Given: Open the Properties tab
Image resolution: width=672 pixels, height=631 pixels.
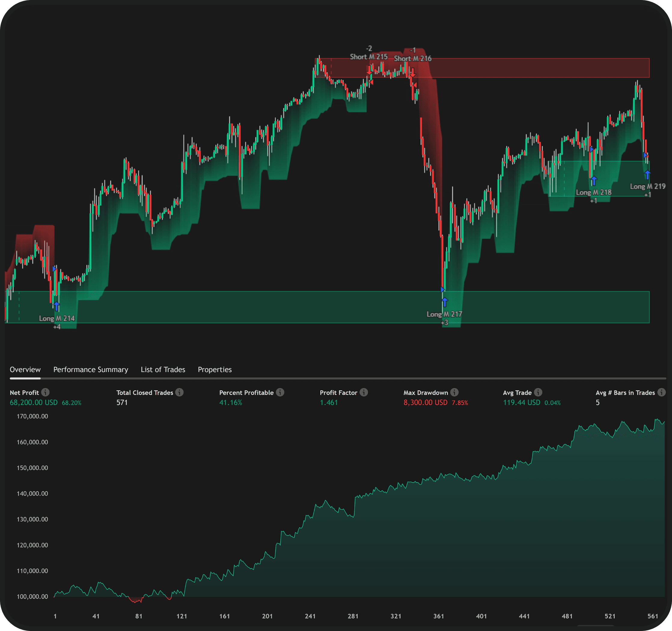Looking at the screenshot, I should click(215, 369).
